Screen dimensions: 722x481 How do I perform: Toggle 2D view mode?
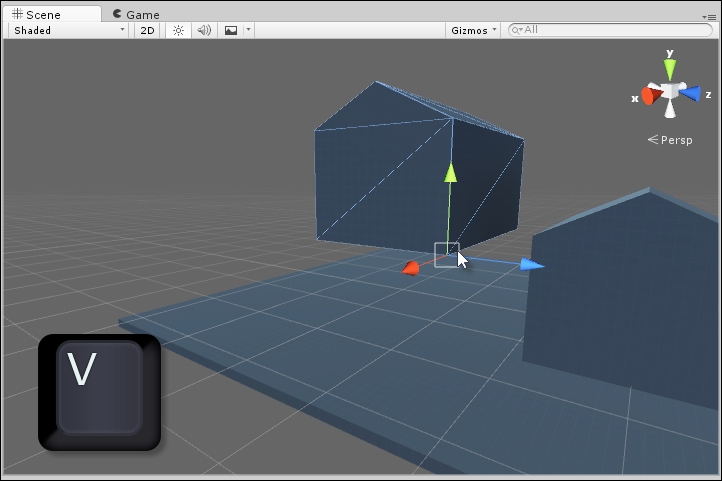[147, 30]
